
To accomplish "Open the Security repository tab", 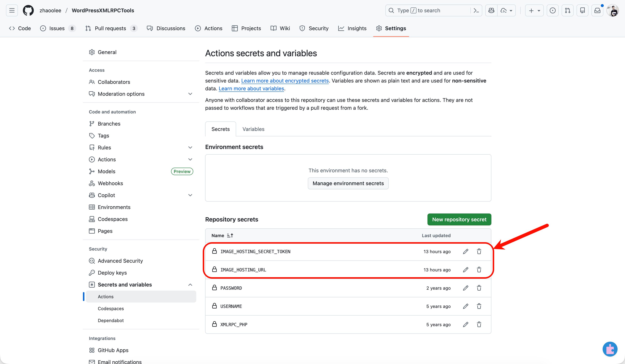I will [314, 28].
